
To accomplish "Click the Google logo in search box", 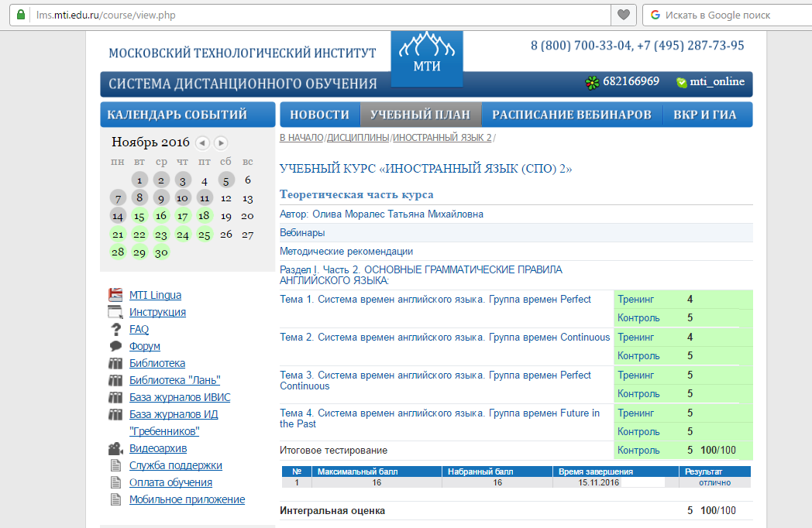I will [655, 15].
